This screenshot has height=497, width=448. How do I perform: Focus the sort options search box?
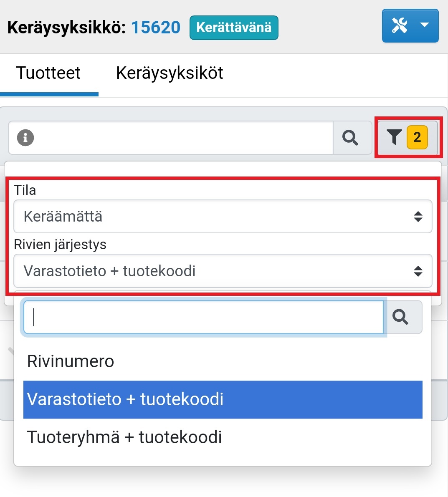tap(203, 317)
